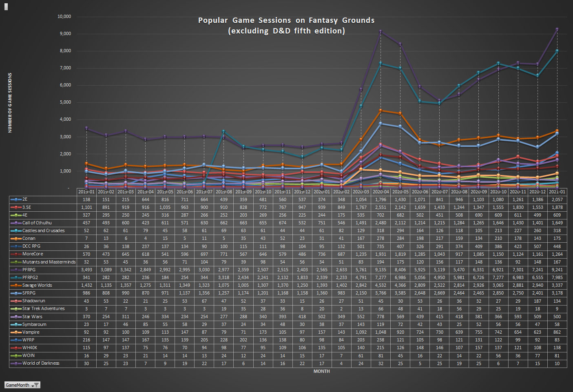
Task: Select the 'Mutants and Masterminds' legend label
Action: coord(49,262)
